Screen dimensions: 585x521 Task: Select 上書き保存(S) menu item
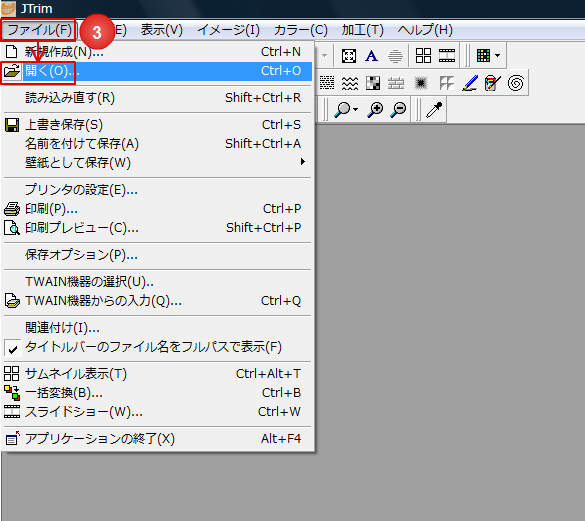[157, 125]
